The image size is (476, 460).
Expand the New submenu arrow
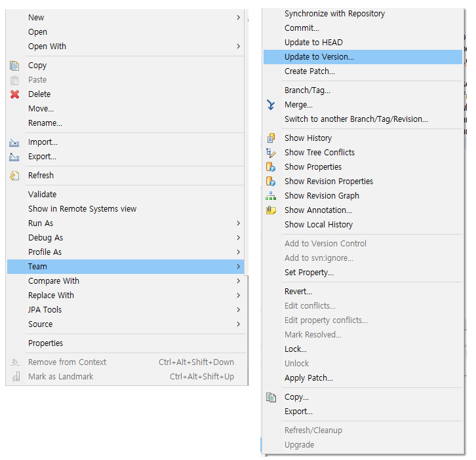[238, 18]
